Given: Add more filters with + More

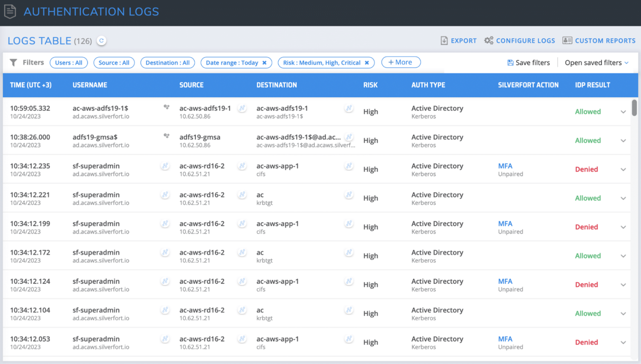Looking at the screenshot, I should pyautogui.click(x=401, y=62).
